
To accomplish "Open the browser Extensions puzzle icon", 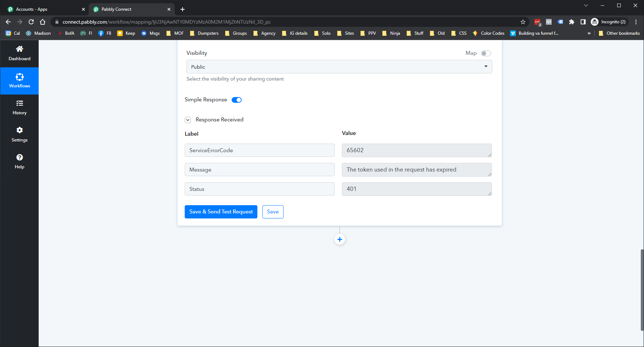I will pos(572,22).
